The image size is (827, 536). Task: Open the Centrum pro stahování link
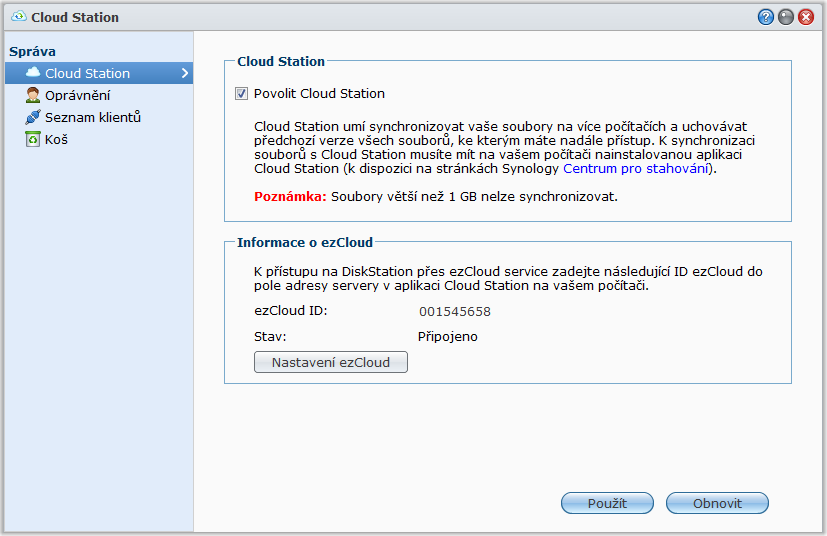click(x=636, y=168)
